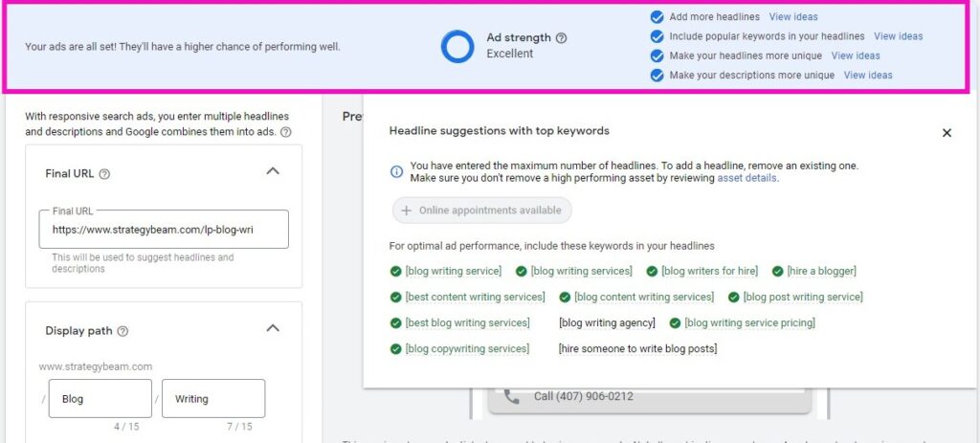Click the blue Ad strength circle indicator
980x443 pixels.
[457, 47]
